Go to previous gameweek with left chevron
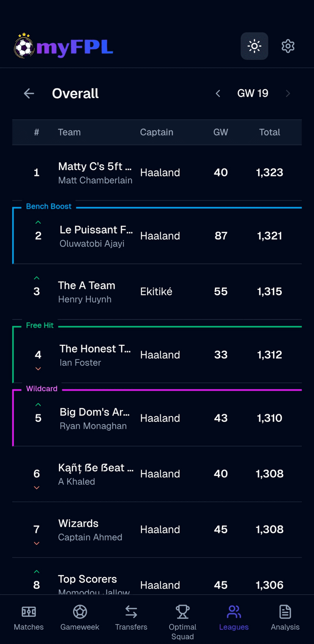The width and height of the screenshot is (314, 644). pyautogui.click(x=218, y=93)
